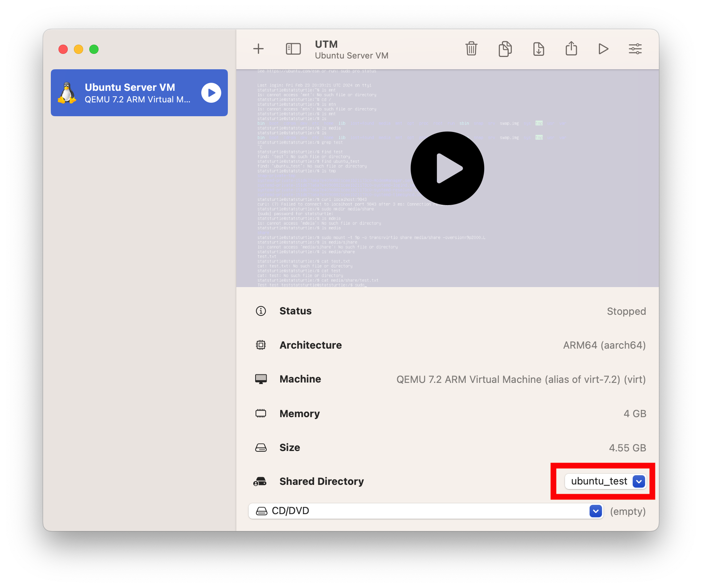Click the download document icon in toolbar
The height and width of the screenshot is (588, 702).
538,49
